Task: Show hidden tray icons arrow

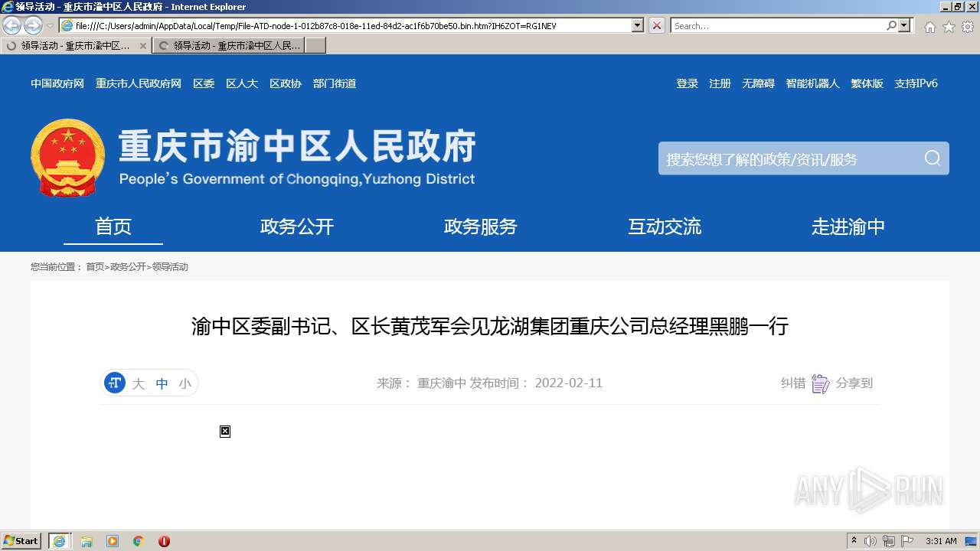Action: click(854, 541)
